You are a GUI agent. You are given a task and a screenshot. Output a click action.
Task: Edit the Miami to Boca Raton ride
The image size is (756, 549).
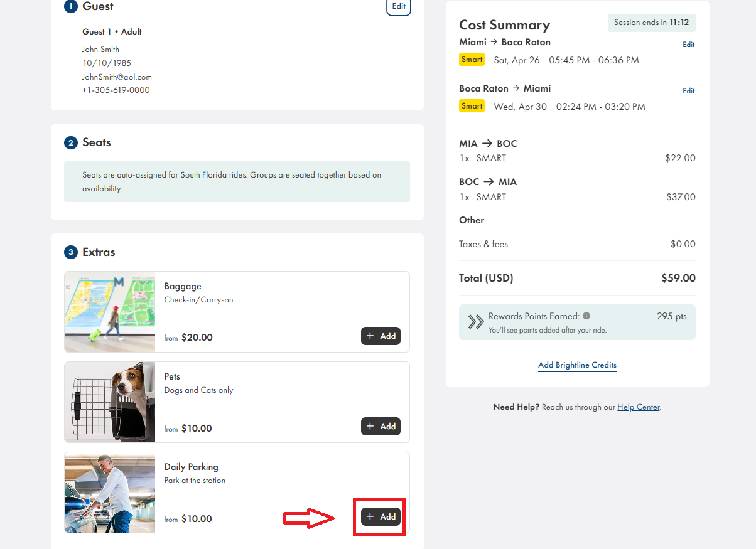pyautogui.click(x=688, y=45)
